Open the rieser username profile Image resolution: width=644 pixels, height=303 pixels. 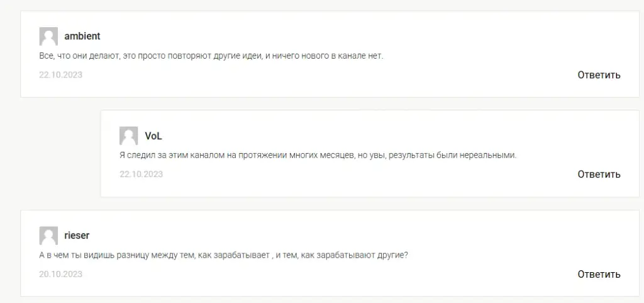77,236
